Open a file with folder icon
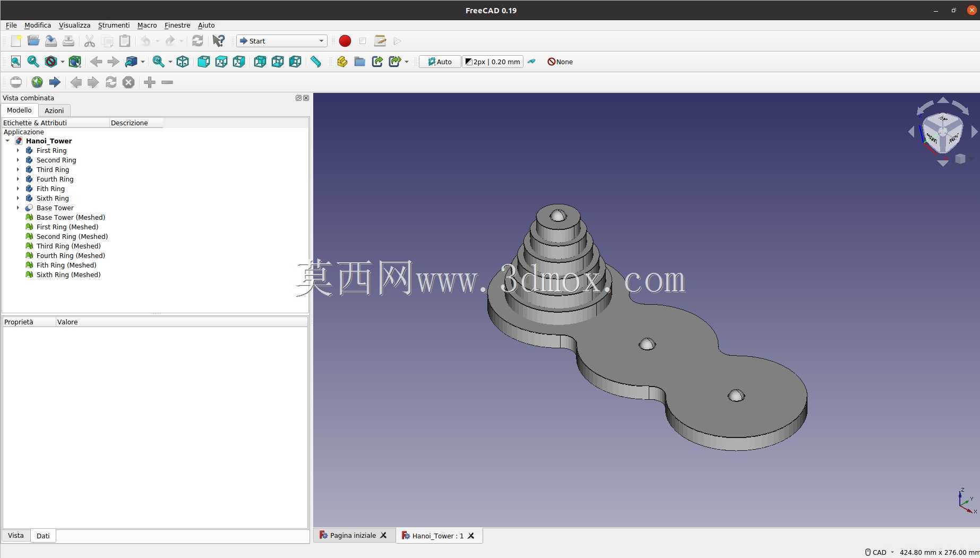This screenshot has height=558, width=980. [33, 41]
